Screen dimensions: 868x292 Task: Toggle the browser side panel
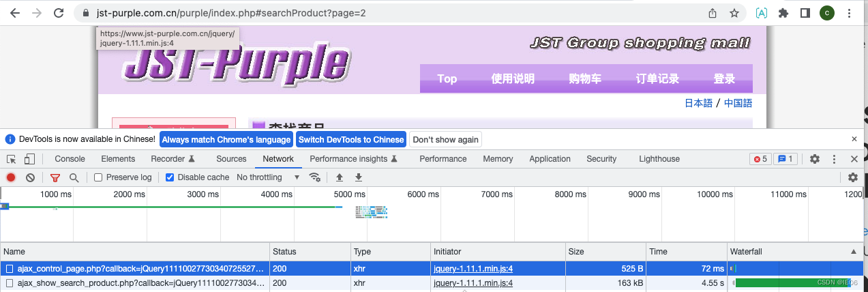(x=805, y=13)
